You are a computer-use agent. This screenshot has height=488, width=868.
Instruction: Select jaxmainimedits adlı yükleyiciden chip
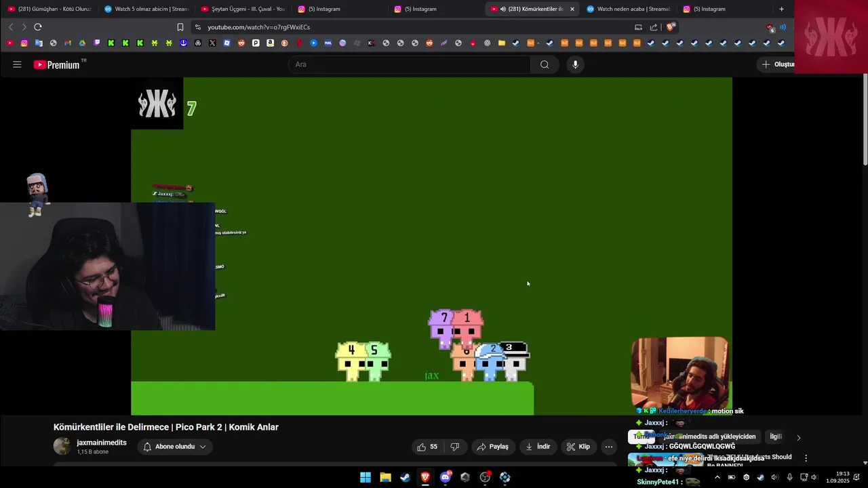709,436
